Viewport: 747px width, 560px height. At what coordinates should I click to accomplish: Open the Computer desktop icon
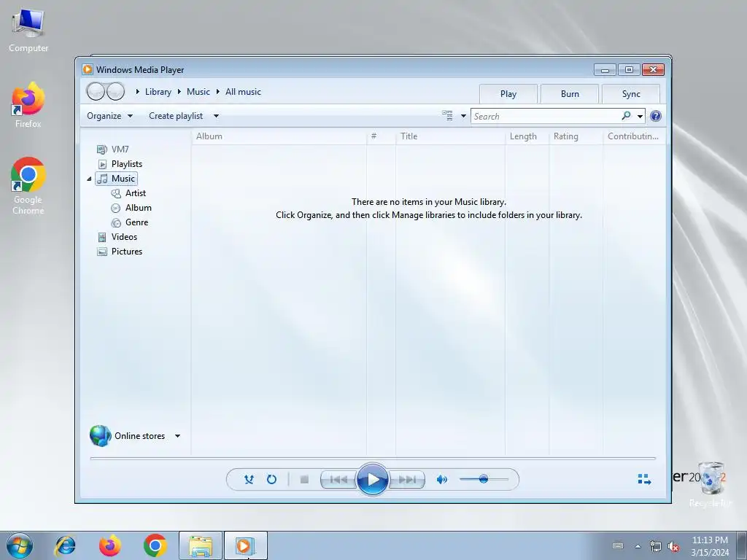(28, 30)
